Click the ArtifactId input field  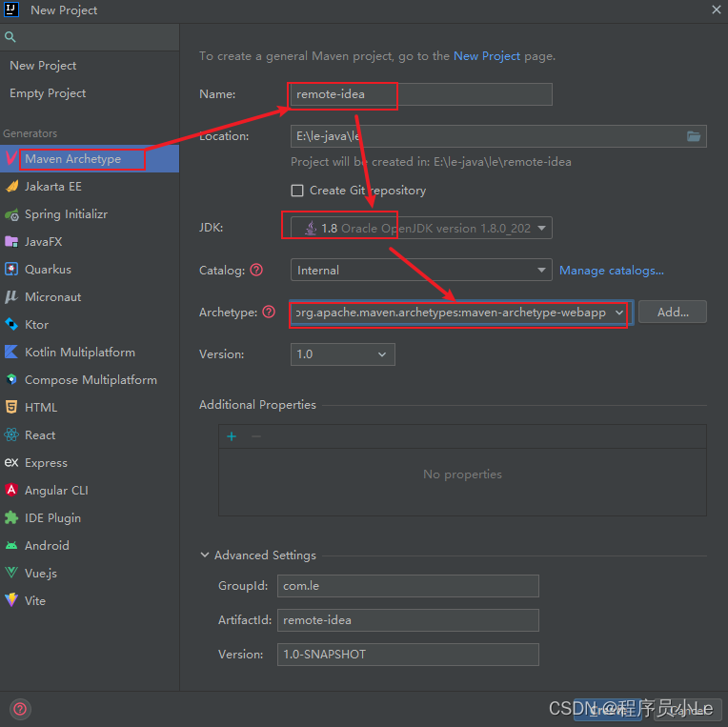click(x=408, y=620)
